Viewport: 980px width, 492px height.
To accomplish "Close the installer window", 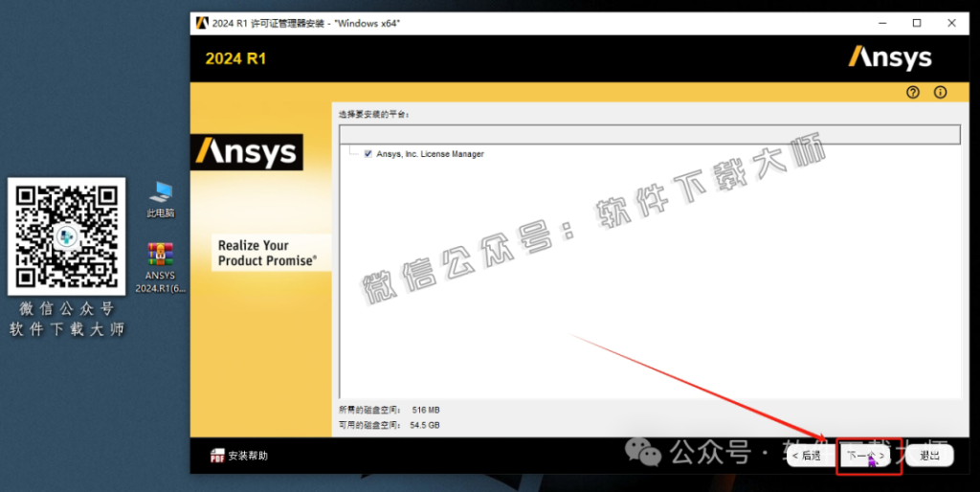I will pos(951,23).
